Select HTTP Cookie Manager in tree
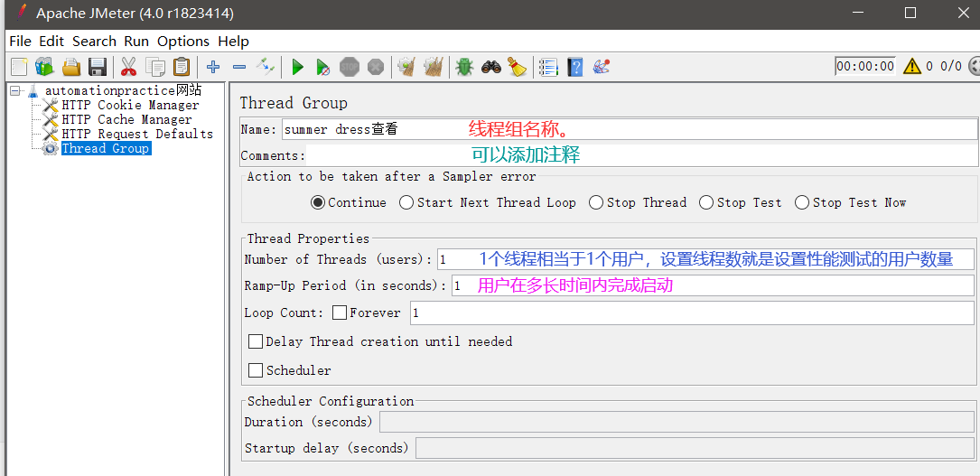 click(130, 105)
